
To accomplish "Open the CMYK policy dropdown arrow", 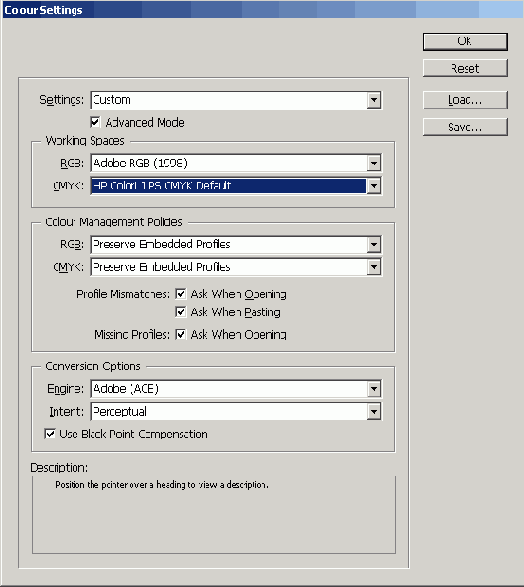I will pyautogui.click(x=374, y=267).
